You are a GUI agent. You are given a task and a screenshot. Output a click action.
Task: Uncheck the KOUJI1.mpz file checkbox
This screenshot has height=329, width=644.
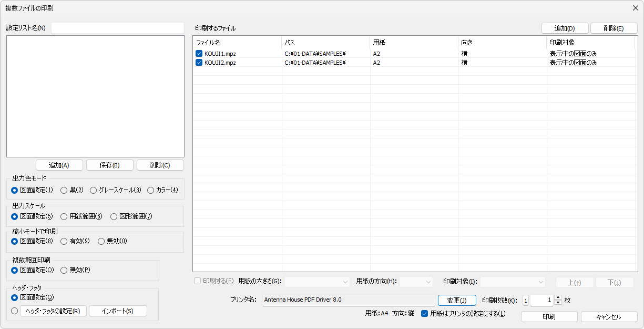point(199,54)
